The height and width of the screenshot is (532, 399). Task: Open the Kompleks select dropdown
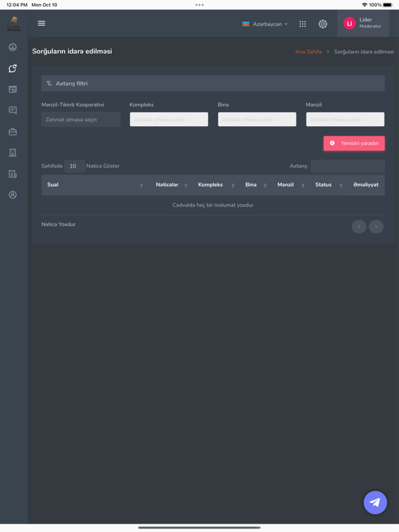(169, 119)
